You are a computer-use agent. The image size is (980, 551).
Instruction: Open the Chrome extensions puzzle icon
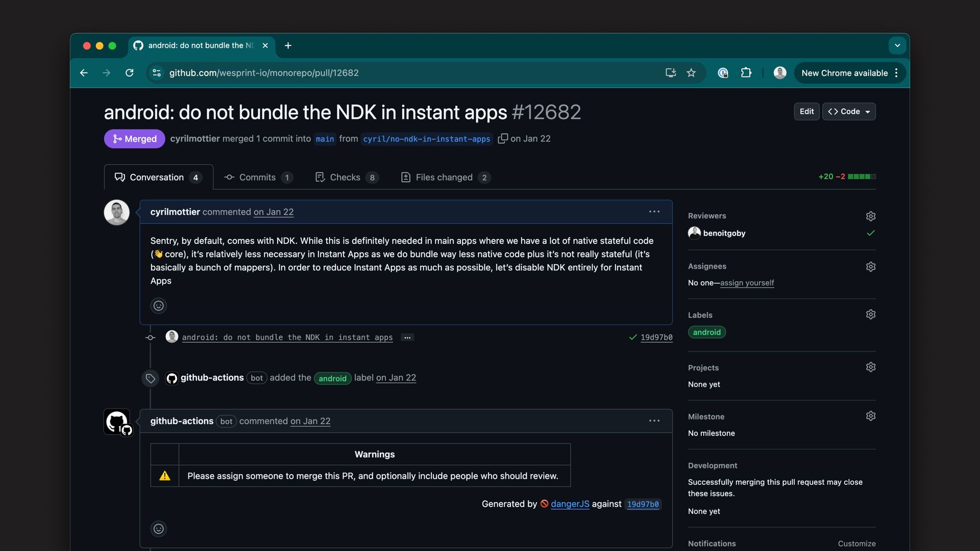click(x=746, y=73)
